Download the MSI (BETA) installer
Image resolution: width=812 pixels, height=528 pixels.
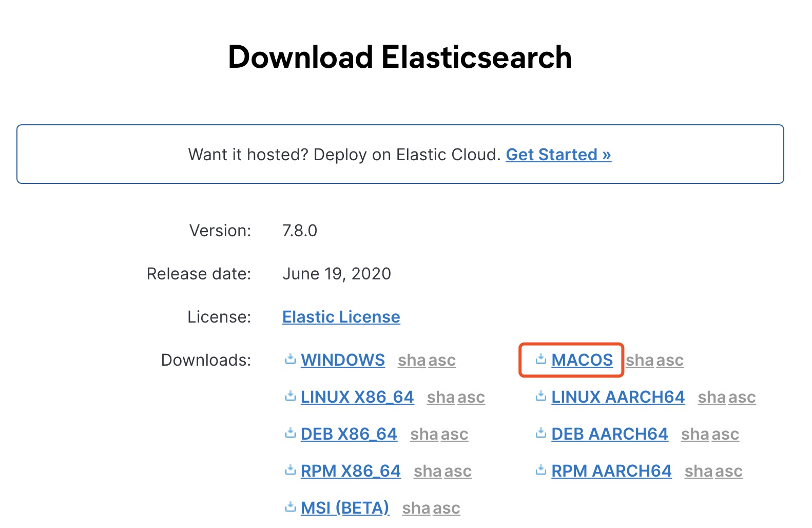point(345,508)
